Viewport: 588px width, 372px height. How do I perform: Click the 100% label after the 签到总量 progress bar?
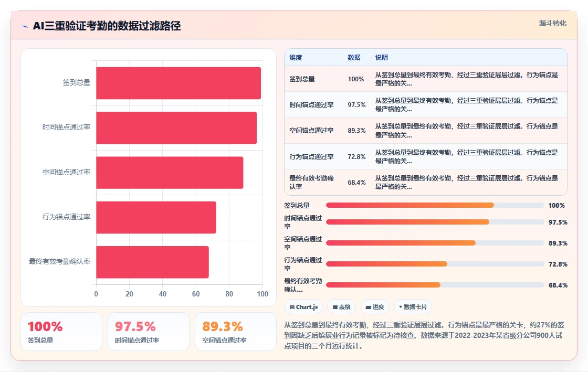pyautogui.click(x=556, y=205)
